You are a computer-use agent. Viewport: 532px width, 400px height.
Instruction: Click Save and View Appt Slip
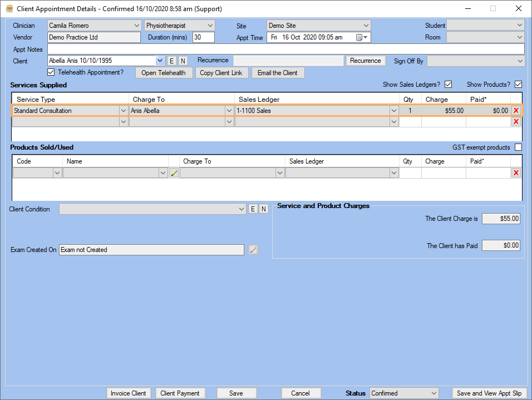[489, 393]
